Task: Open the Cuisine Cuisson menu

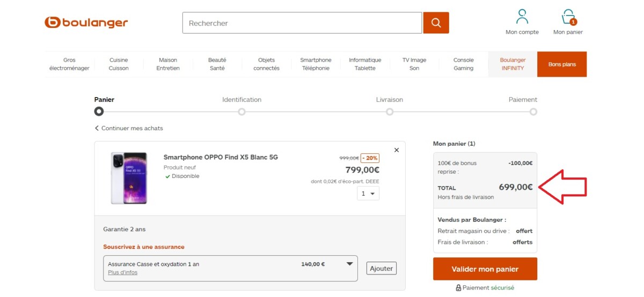Action: (x=119, y=64)
